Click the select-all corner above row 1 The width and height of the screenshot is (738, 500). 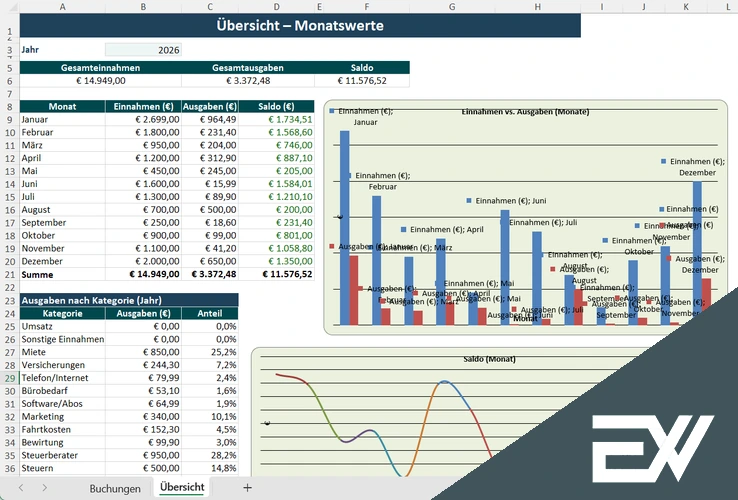pos(8,6)
